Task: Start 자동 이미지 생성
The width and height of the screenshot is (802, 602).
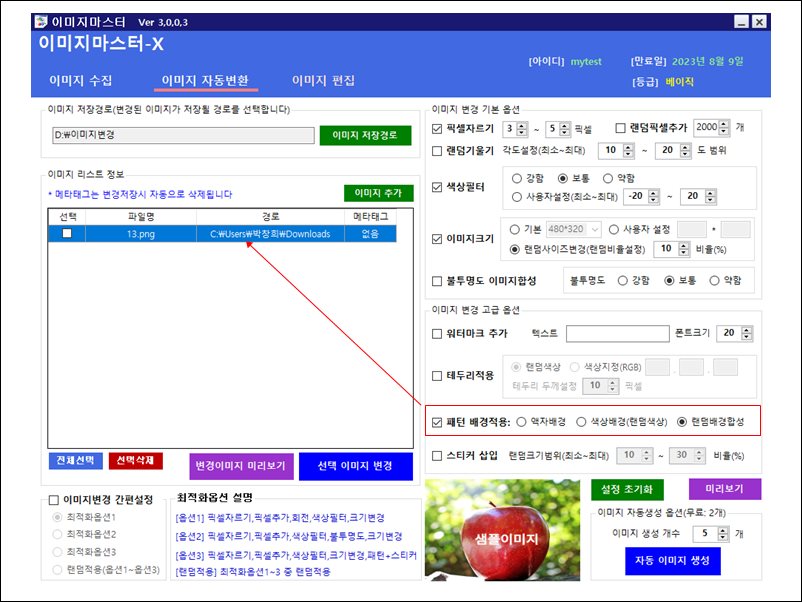Action: [x=672, y=560]
